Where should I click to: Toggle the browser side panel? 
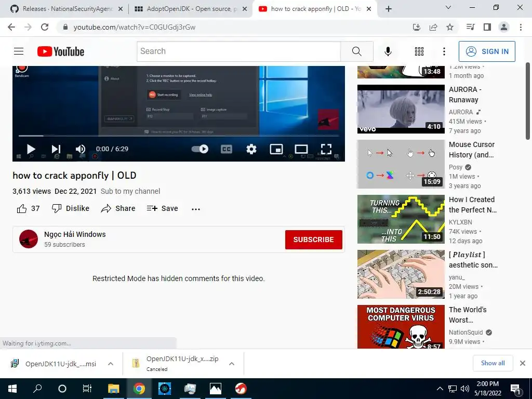487,27
